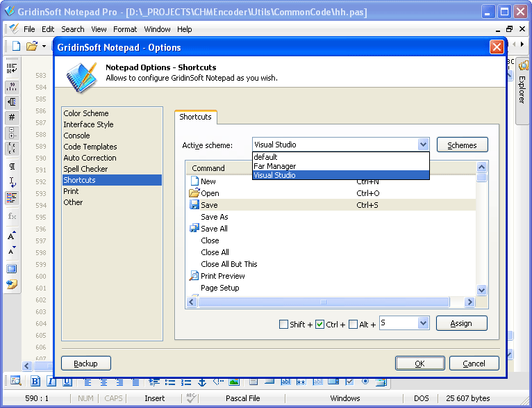The width and height of the screenshot is (532, 408).
Task: Show paragraph marks pilcrow icon
Action: [x=12, y=166]
